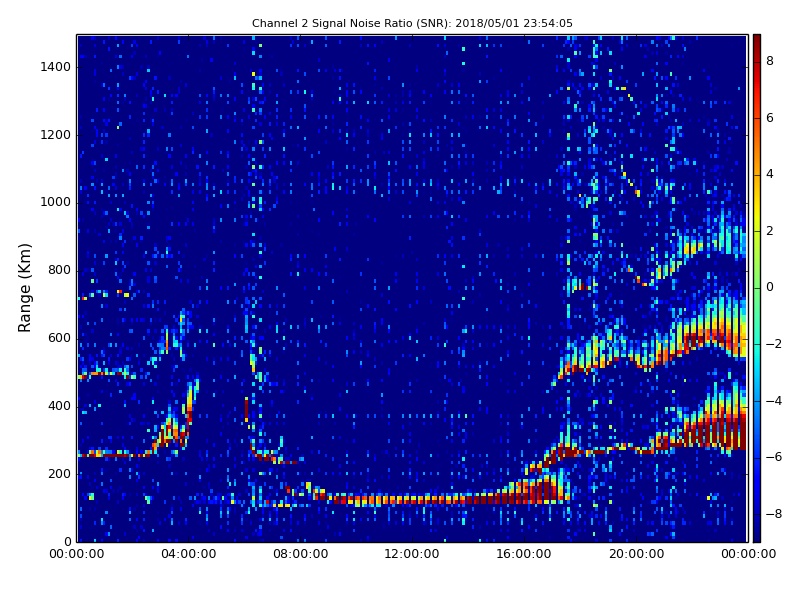
Task: Click the 800 tick label on the range axis
Action: coord(59,270)
